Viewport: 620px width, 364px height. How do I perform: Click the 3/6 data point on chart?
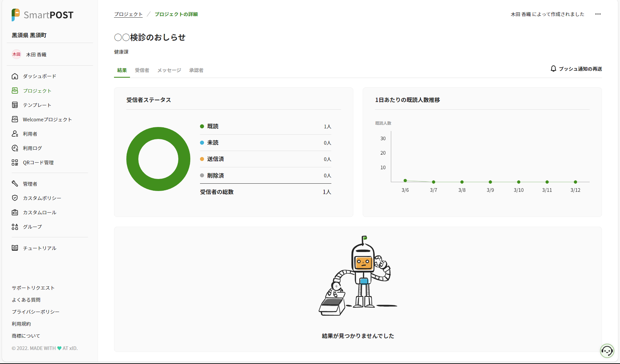(x=405, y=181)
